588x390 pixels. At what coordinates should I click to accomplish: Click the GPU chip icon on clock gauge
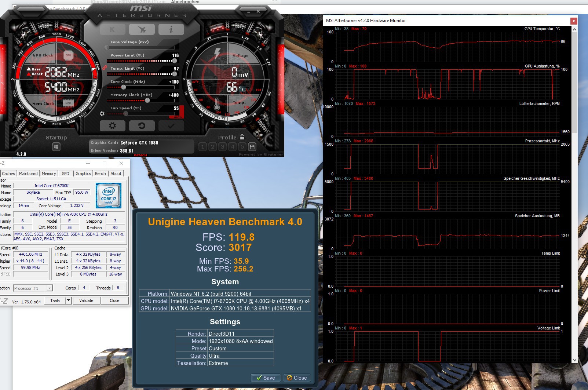68,55
